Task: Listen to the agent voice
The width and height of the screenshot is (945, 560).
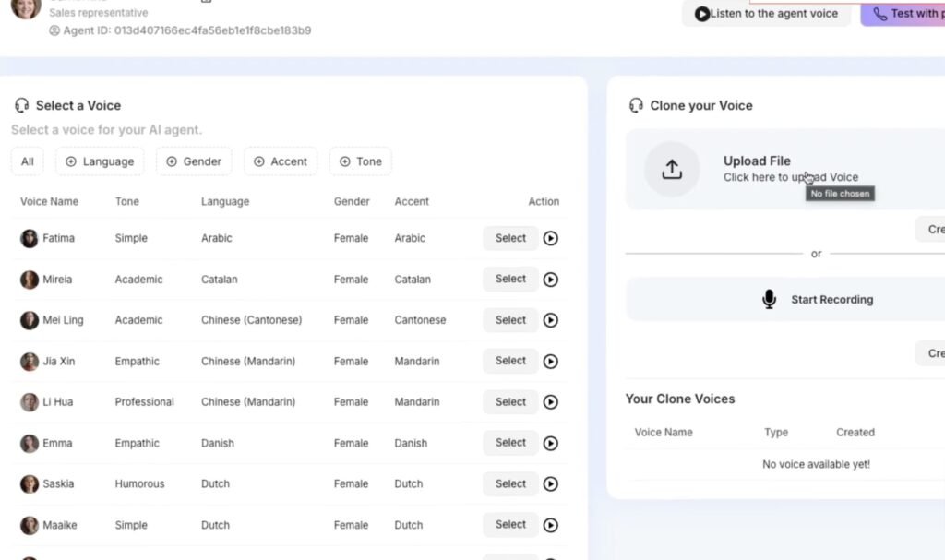Action: 766,14
